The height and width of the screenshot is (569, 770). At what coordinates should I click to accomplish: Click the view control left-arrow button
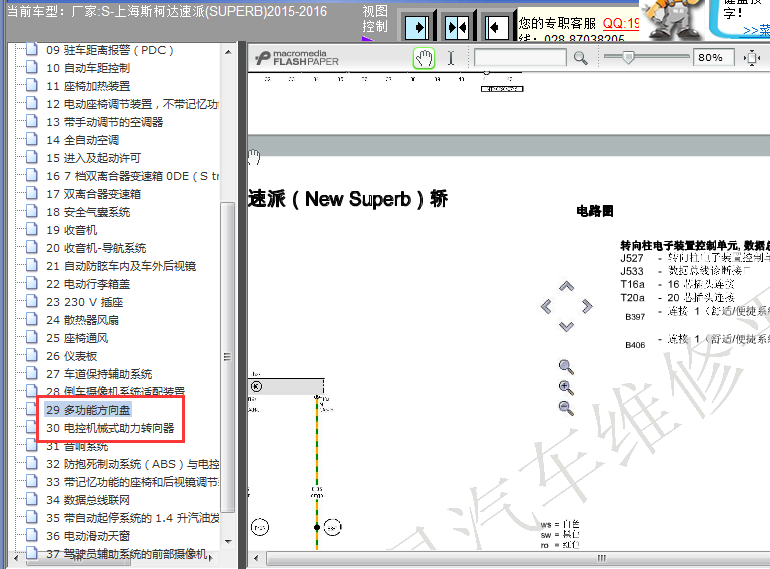click(x=496, y=27)
